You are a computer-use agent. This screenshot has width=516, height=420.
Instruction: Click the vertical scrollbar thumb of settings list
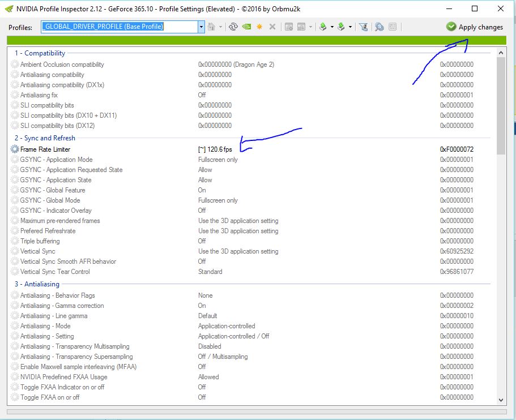[501, 106]
